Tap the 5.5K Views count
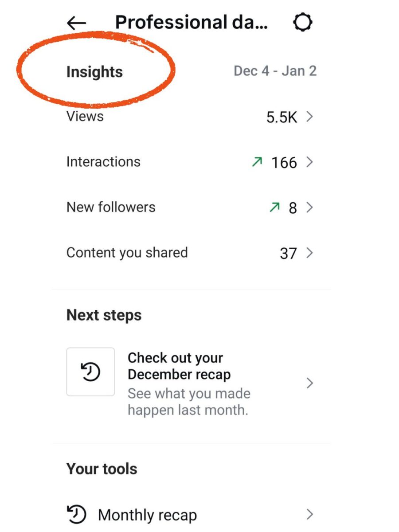 (283, 116)
